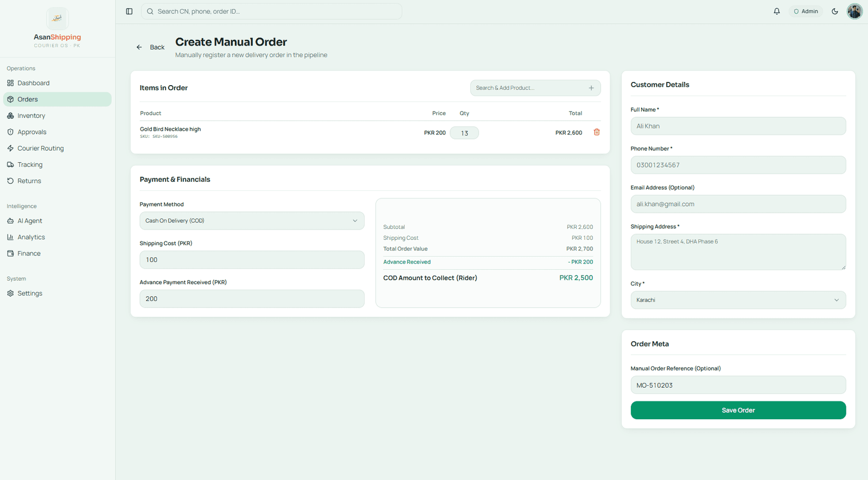
Task: Click the COD amount PKR 2,500
Action: (576, 278)
